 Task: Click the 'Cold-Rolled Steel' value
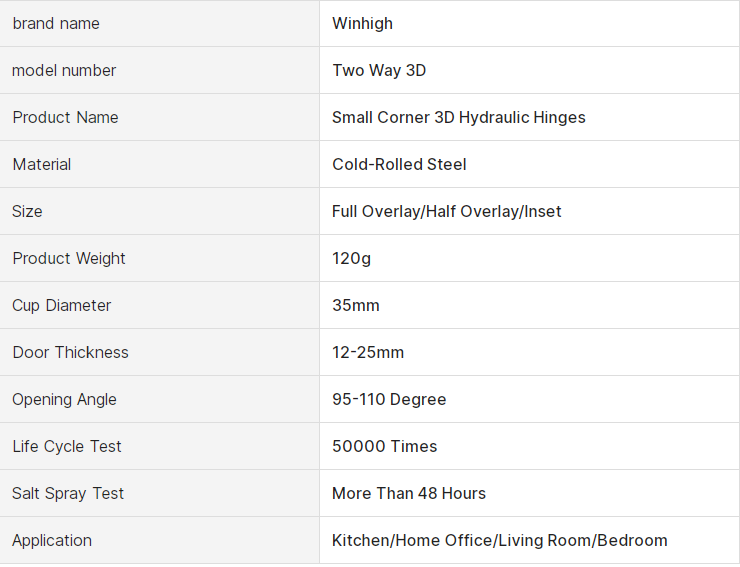pyautogui.click(x=399, y=164)
